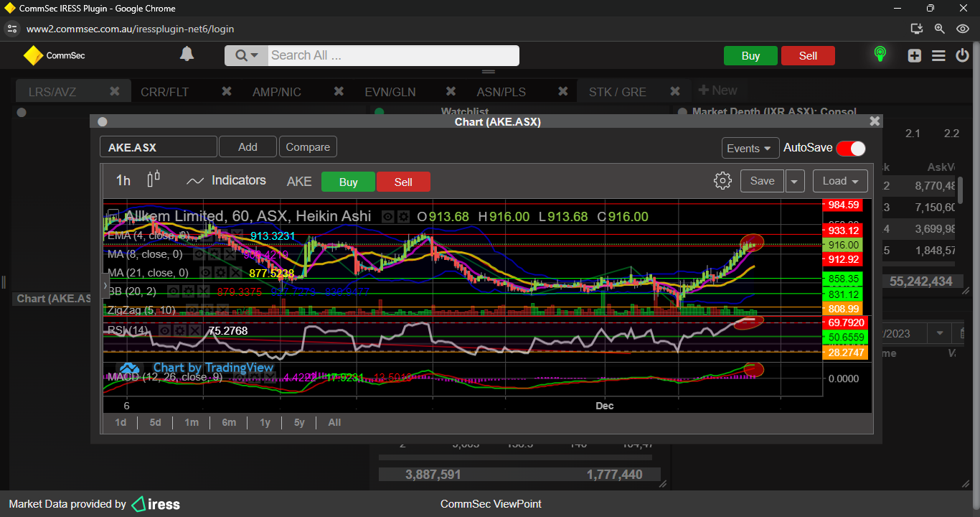Open the Load chart dropdown
This screenshot has width=980, height=517.
839,181
